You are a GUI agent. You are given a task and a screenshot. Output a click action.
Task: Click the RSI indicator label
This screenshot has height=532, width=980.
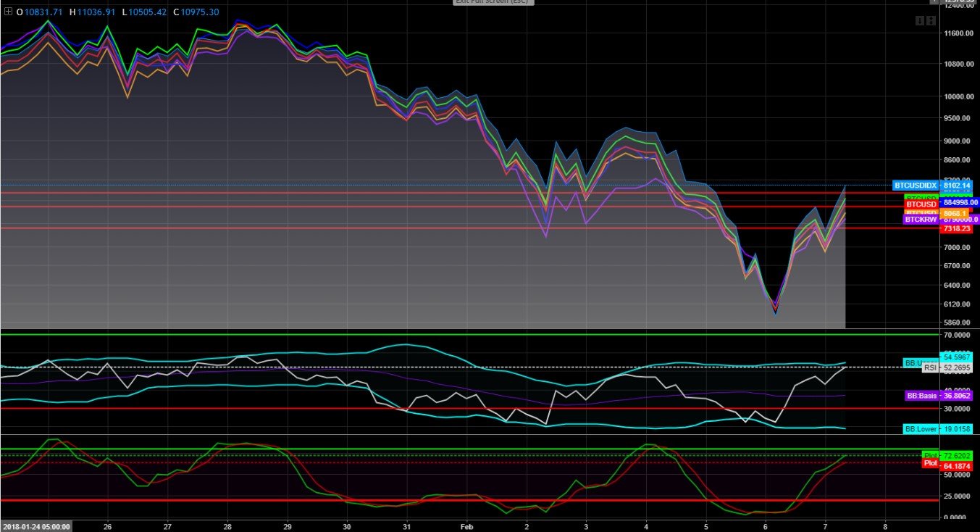point(930,367)
